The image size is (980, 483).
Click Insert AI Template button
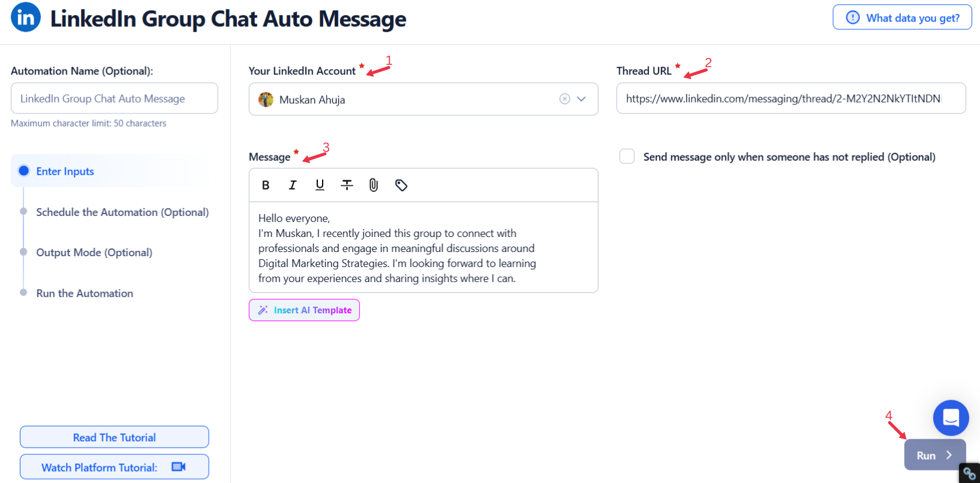(304, 310)
